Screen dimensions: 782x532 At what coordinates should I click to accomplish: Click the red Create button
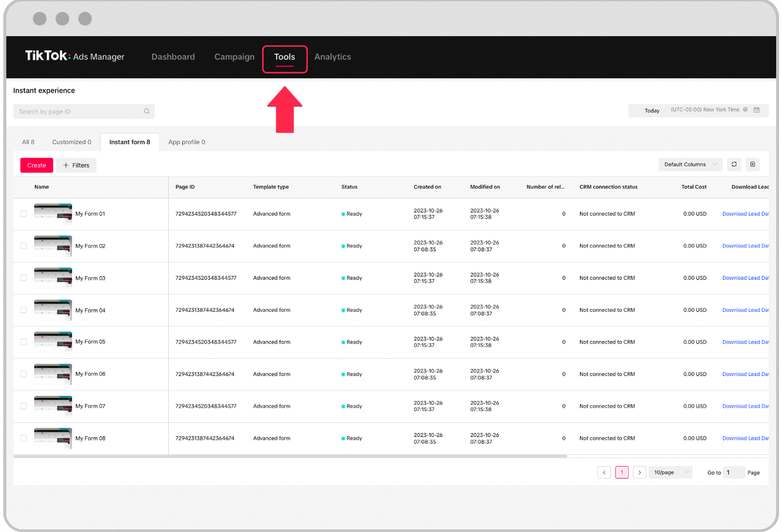click(37, 165)
